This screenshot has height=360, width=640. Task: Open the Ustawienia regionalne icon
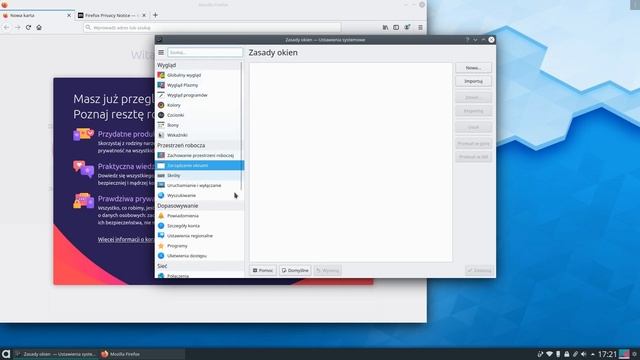pyautogui.click(x=161, y=236)
